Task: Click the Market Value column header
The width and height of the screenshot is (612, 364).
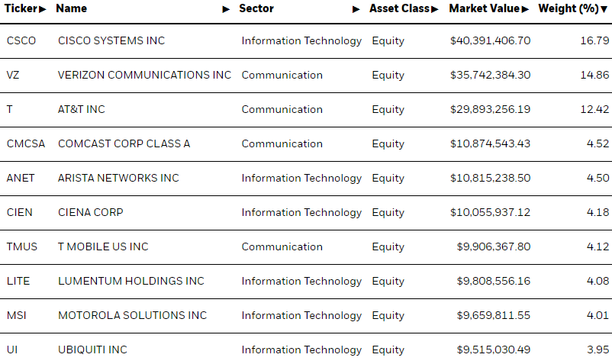Action: tap(485, 8)
